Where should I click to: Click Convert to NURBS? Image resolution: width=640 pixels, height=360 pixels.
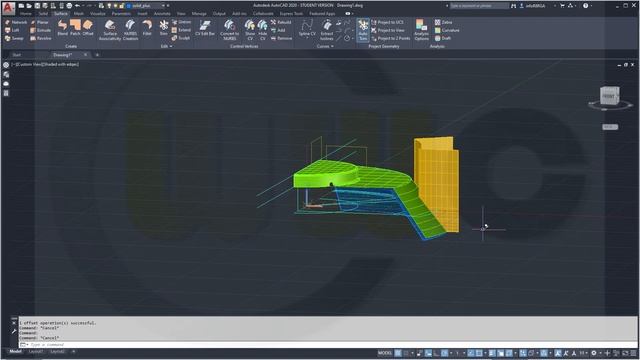tap(229, 30)
